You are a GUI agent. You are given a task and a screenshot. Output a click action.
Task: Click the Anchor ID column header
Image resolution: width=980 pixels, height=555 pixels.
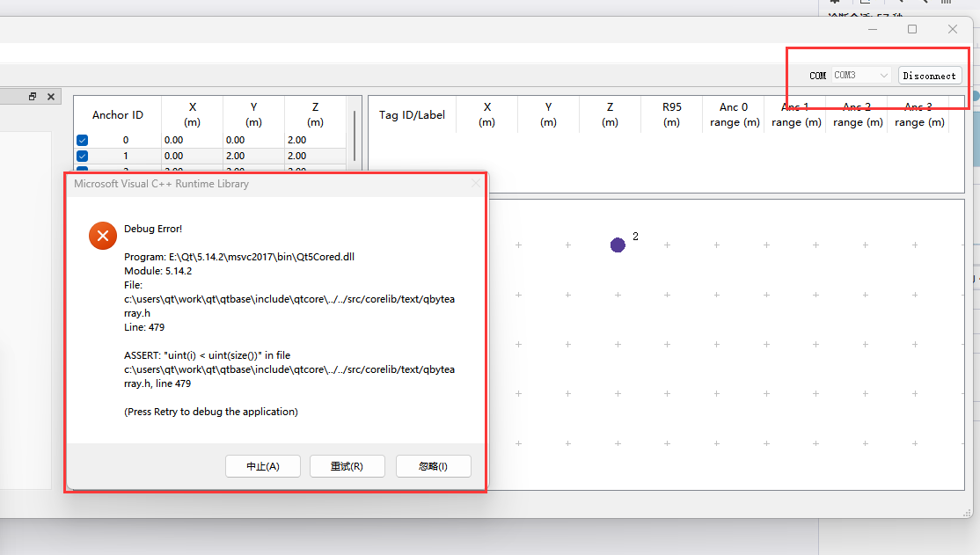pos(118,115)
